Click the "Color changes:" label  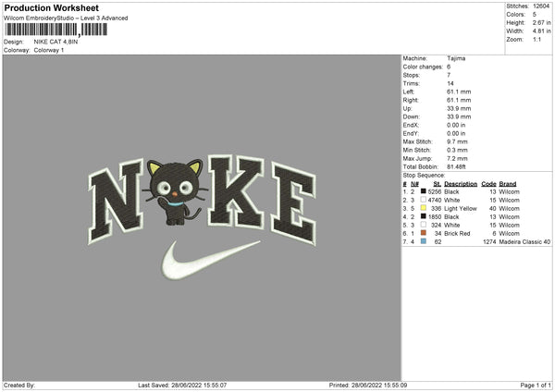coord(423,67)
